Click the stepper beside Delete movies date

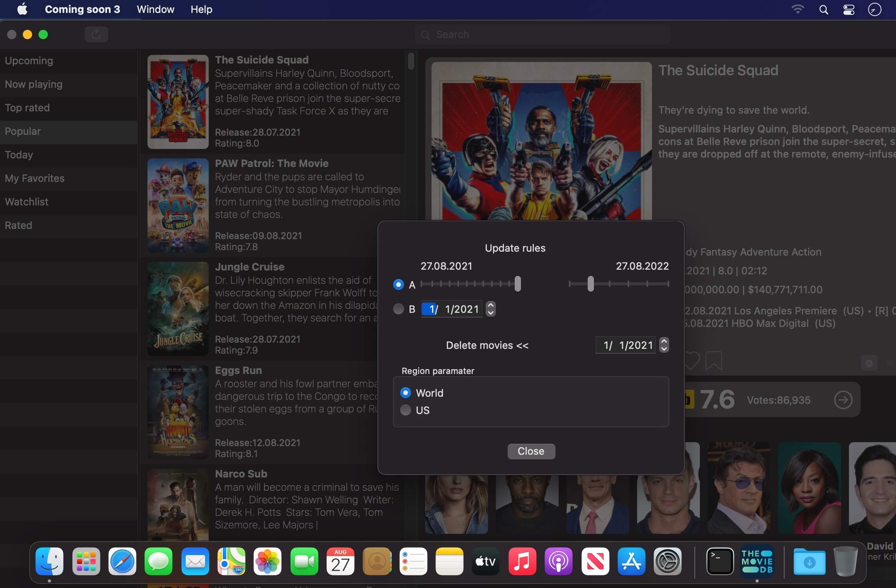click(664, 345)
